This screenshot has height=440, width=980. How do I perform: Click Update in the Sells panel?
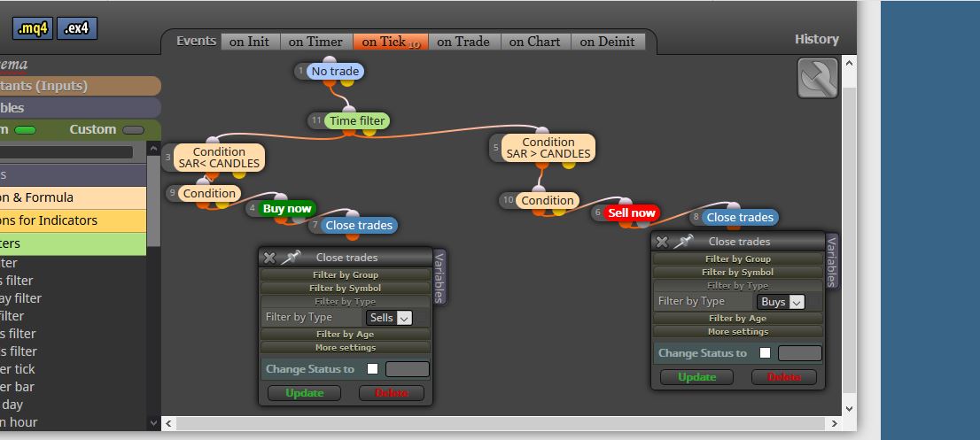[x=305, y=393]
